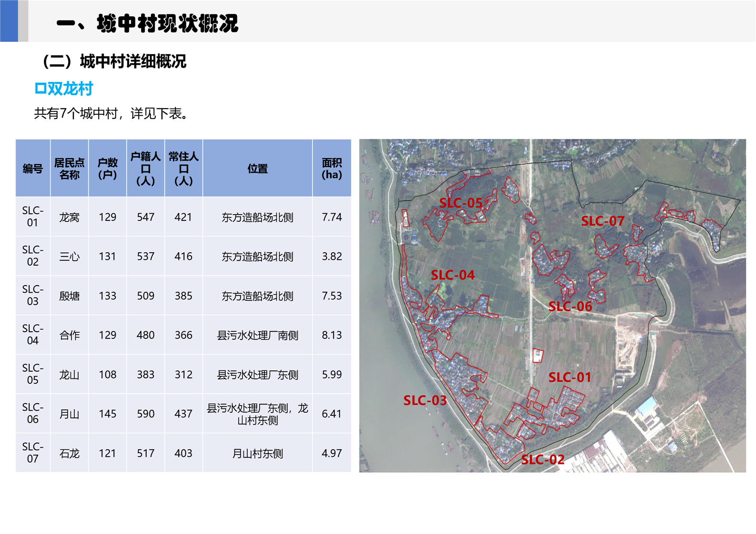Click location cell 月山村东侧
Image resolution: width=756 pixels, height=534 pixels.
258,454
